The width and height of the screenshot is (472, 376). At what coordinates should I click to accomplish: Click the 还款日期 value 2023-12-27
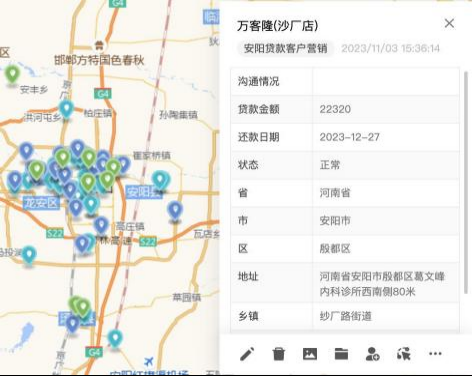[x=350, y=137]
